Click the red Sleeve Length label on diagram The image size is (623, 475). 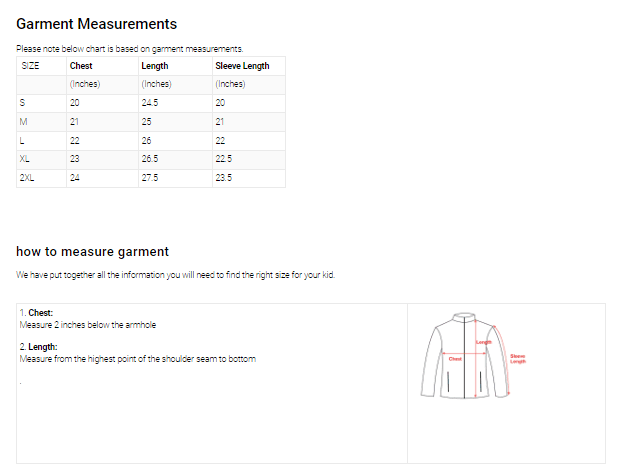pos(517,358)
